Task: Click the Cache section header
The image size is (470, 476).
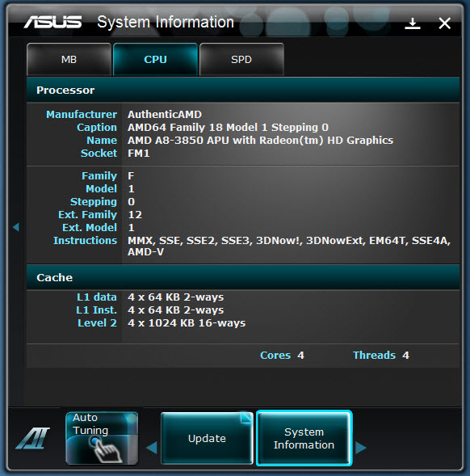Action: 243,277
